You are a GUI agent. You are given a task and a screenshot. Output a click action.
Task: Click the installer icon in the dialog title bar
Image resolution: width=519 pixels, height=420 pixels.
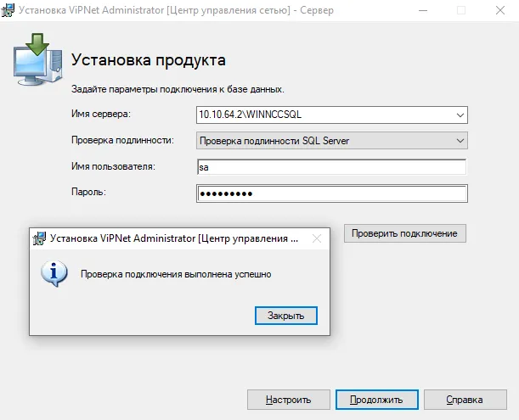pos(39,238)
